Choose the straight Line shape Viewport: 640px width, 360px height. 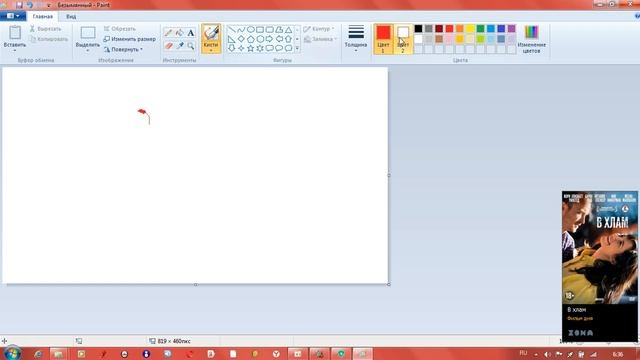point(231,30)
